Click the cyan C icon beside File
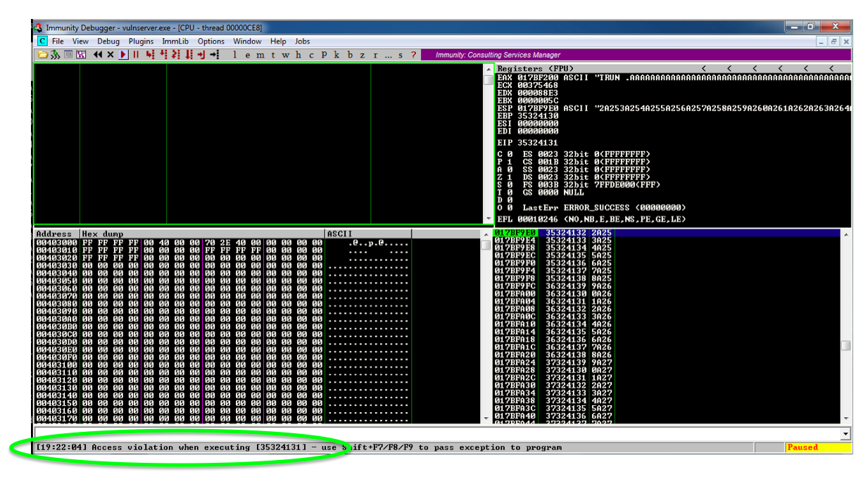The height and width of the screenshot is (486, 868). pos(42,41)
